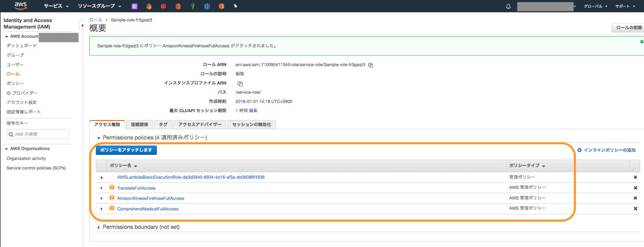Viewport: 644px width, 247px height.
Task: Click 編集 next to session duration
Action: [253, 111]
